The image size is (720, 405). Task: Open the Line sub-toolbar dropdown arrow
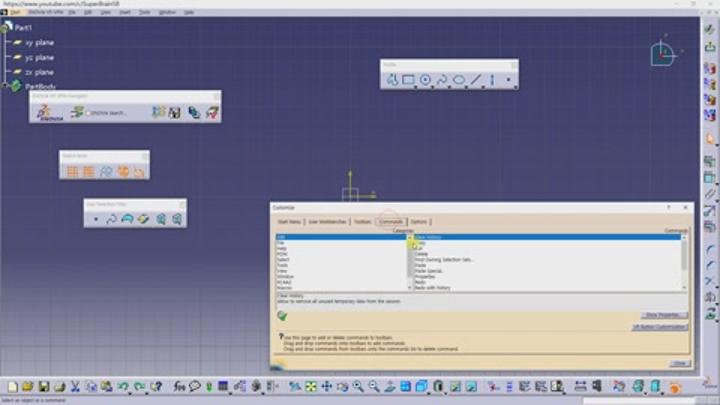tap(483, 86)
